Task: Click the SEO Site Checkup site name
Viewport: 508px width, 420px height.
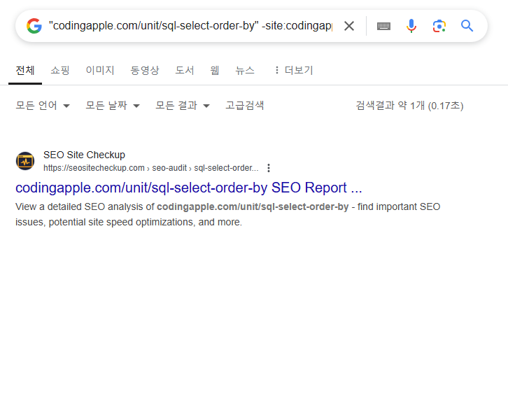Action: point(84,155)
